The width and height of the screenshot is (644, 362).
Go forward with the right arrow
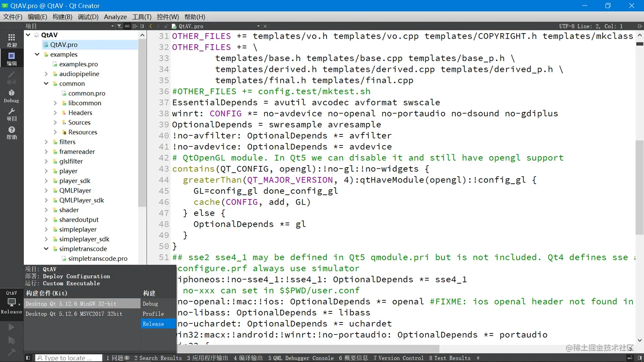pos(158,26)
